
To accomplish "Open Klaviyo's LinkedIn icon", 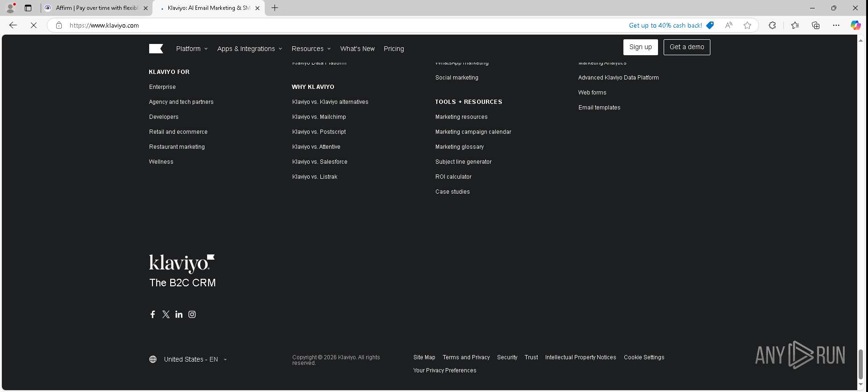I will tap(179, 314).
